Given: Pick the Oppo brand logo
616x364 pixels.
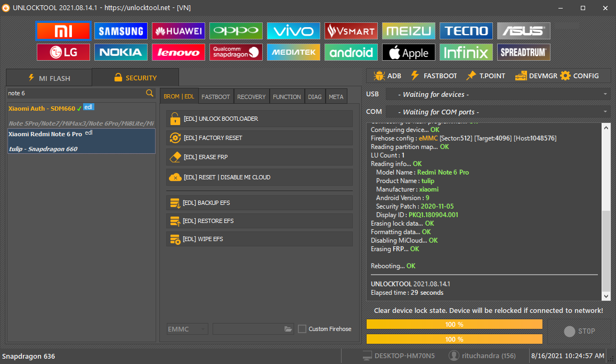Looking at the screenshot, I should click(x=236, y=31).
